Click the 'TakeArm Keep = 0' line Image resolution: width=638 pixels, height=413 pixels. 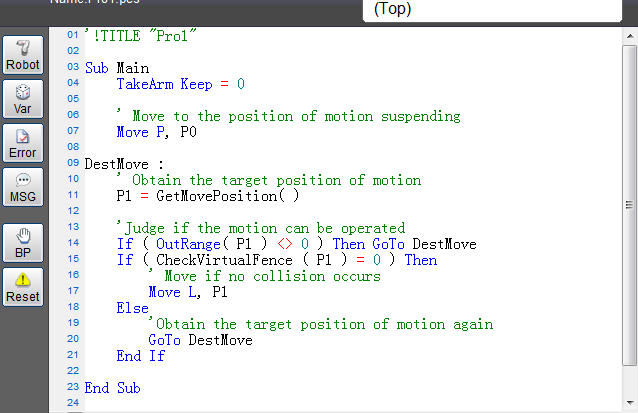pos(180,84)
